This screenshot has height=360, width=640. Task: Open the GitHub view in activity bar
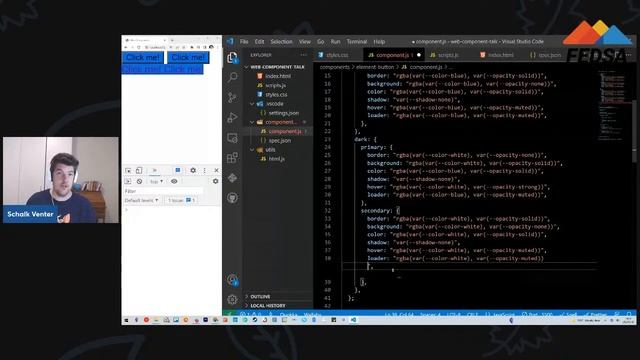233,198
